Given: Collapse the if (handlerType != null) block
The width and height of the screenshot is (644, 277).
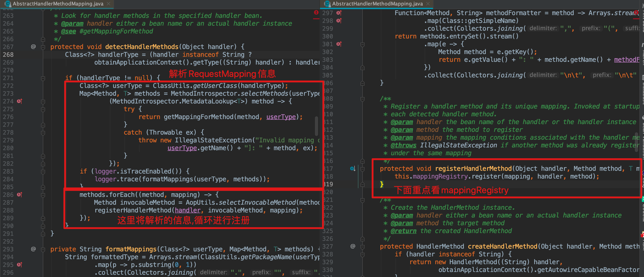Looking at the screenshot, I should pyautogui.click(x=43, y=78).
